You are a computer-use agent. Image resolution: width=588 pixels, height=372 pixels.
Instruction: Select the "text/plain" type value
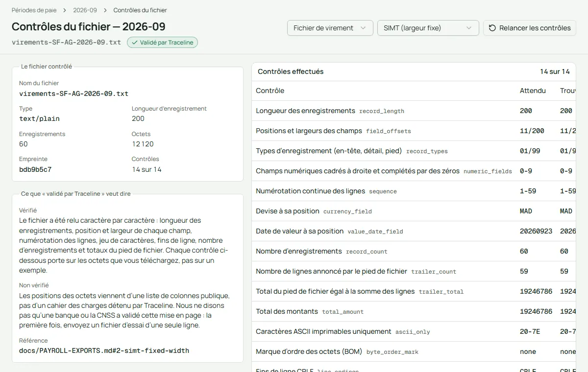pos(39,118)
